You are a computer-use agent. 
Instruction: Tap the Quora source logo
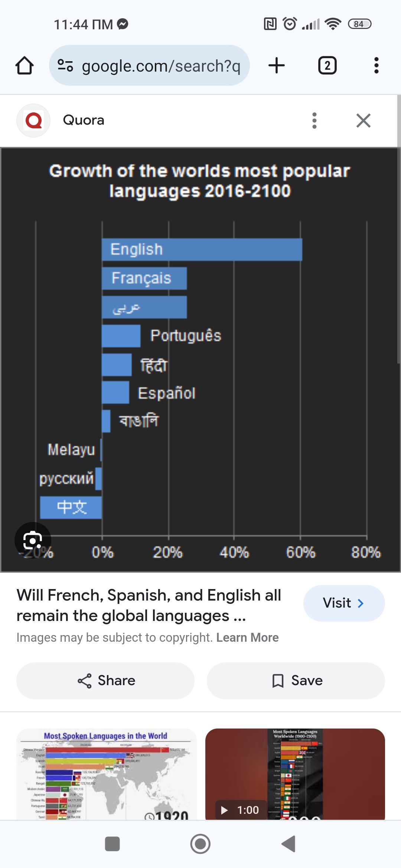[33, 121]
